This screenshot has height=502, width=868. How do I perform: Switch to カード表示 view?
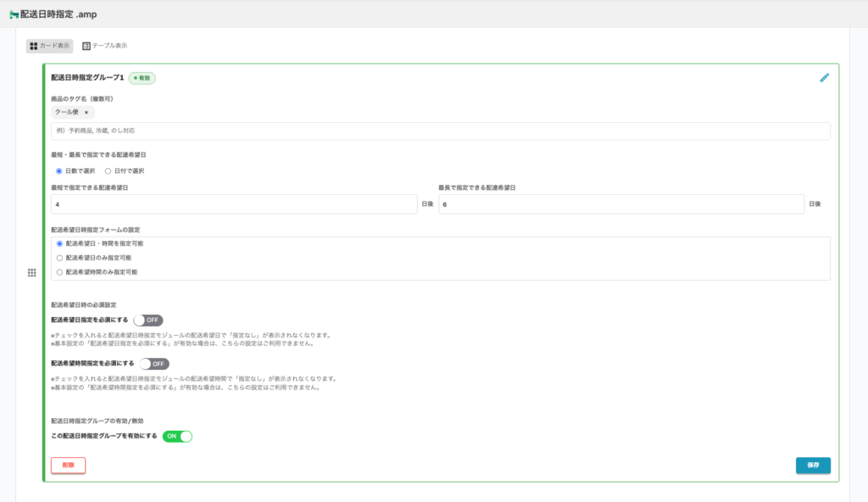click(x=49, y=45)
